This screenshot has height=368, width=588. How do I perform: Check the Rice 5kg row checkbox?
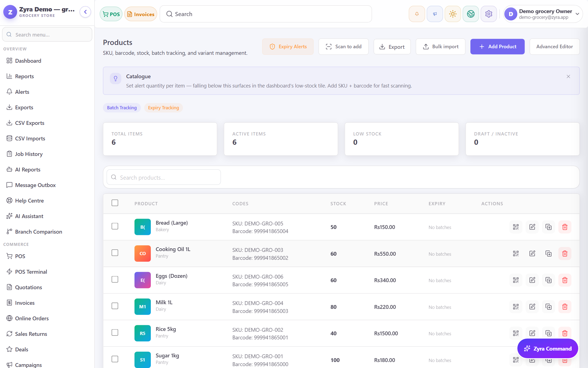point(115,333)
